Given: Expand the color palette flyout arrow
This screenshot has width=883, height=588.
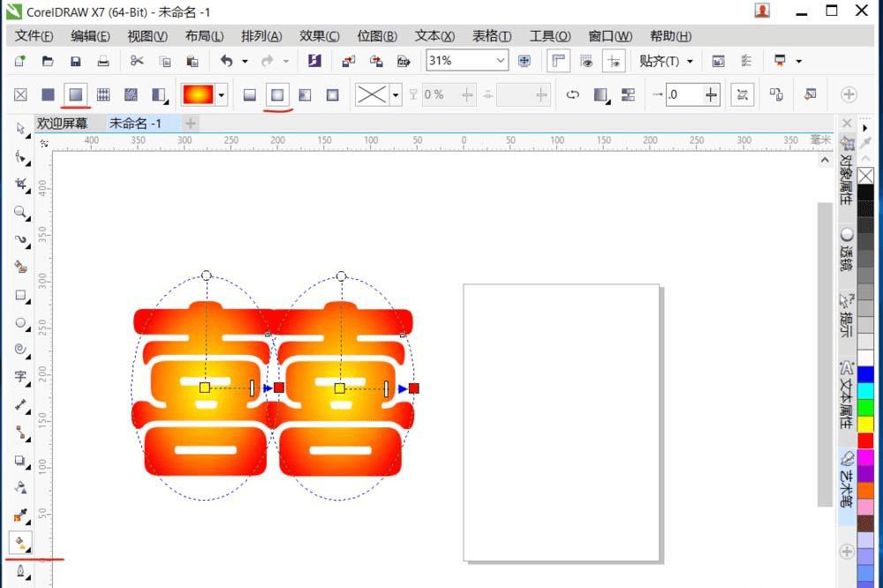Looking at the screenshot, I should coord(865,128).
